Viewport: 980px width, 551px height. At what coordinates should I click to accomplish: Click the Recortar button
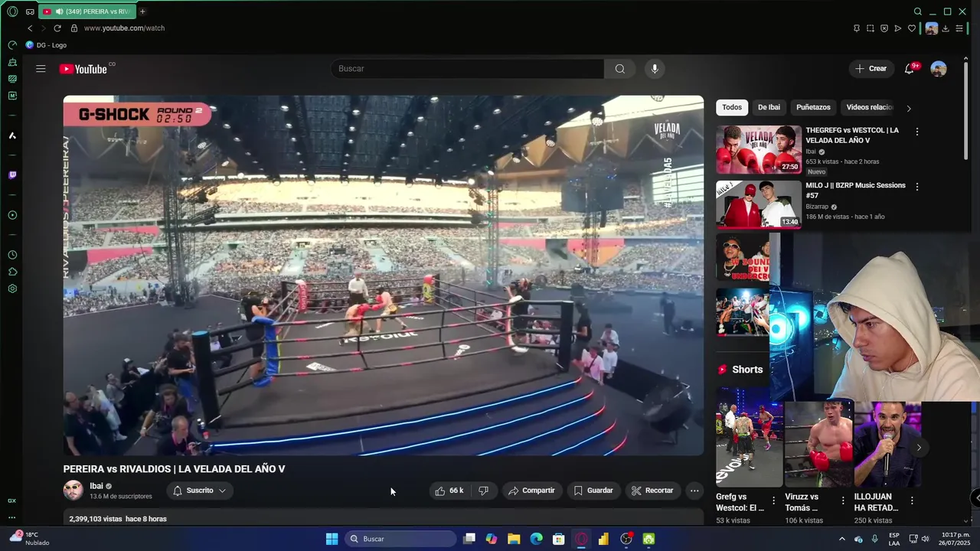pyautogui.click(x=652, y=491)
